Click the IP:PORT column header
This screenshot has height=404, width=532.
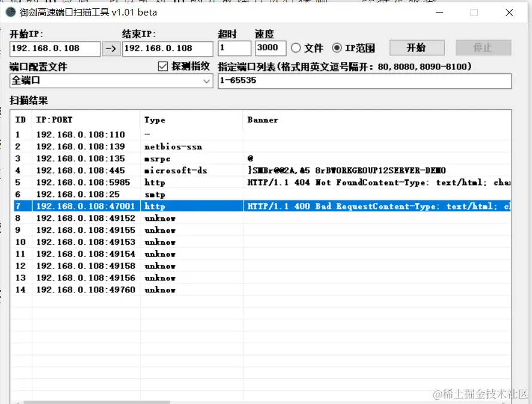(86, 120)
